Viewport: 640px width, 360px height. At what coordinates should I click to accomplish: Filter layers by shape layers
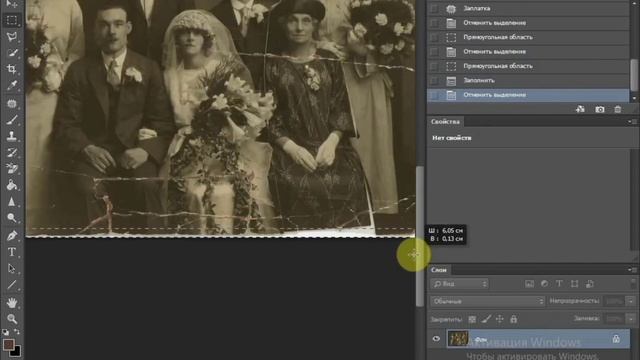pos(574,284)
